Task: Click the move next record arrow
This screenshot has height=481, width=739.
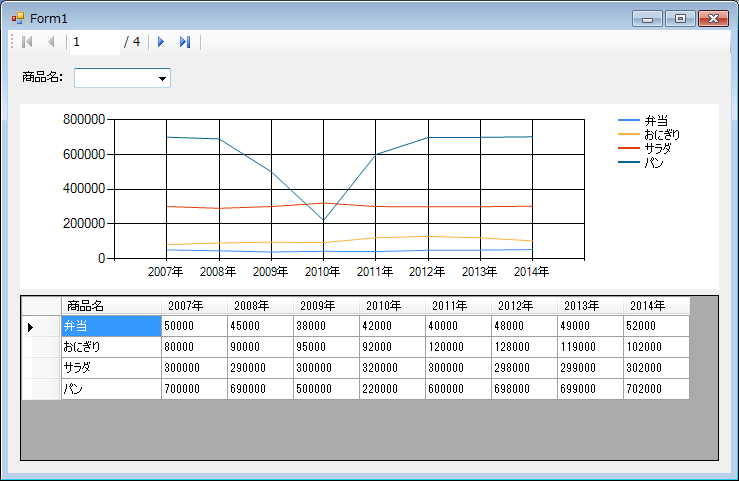Action: point(161,42)
